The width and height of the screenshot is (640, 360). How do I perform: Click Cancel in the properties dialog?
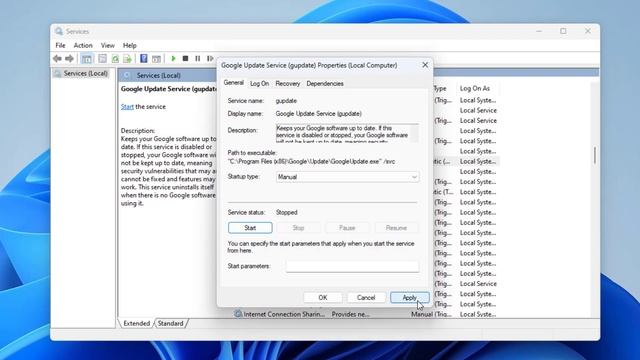(x=366, y=298)
